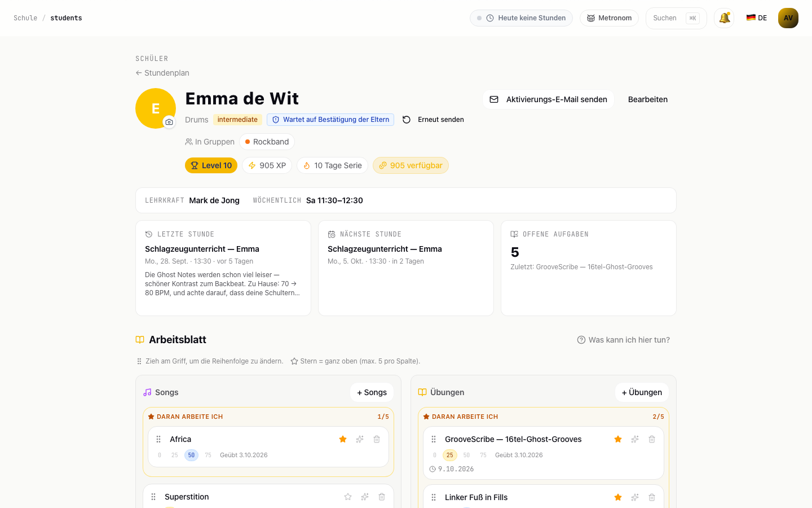Delete Linker Fuß in Fills with trash icon
The height and width of the screenshot is (508, 812).
coord(652,497)
